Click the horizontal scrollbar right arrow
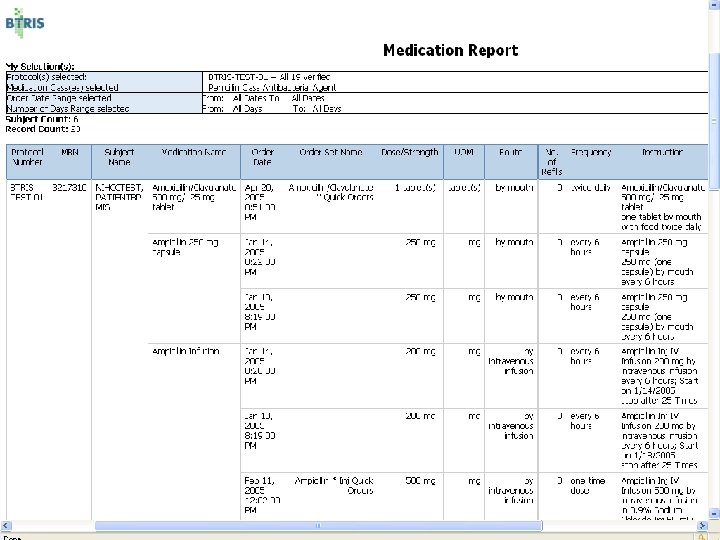The height and width of the screenshot is (540, 720). (702, 526)
